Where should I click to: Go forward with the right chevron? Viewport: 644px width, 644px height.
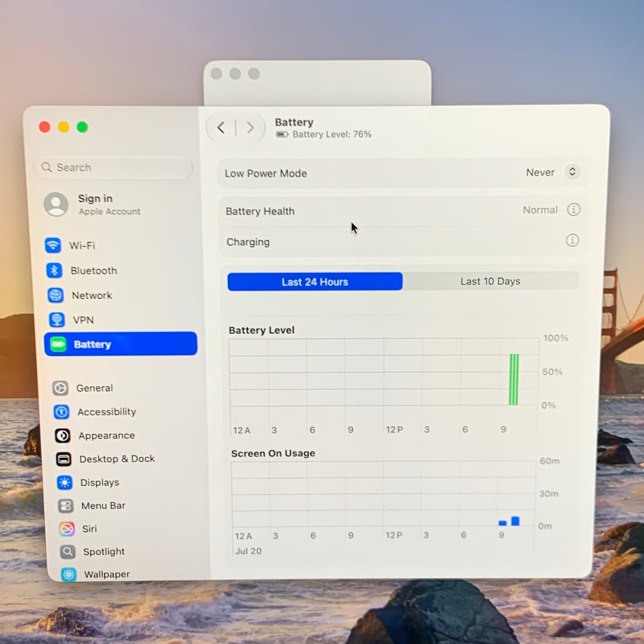tap(250, 128)
